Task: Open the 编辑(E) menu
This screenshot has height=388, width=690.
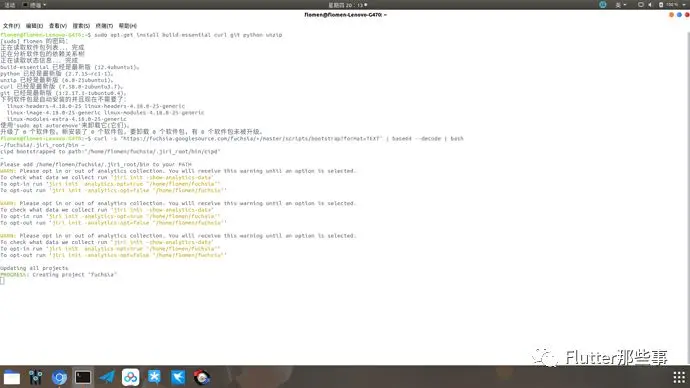Action: coord(34,26)
